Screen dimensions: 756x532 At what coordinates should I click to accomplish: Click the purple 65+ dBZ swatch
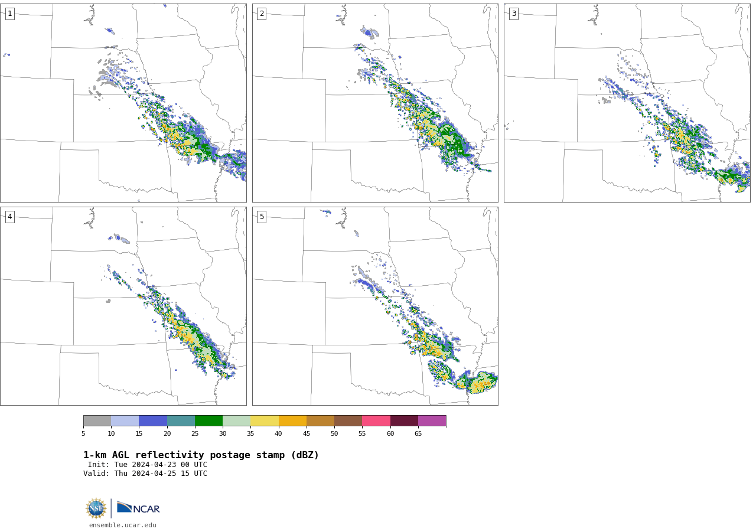(x=432, y=421)
